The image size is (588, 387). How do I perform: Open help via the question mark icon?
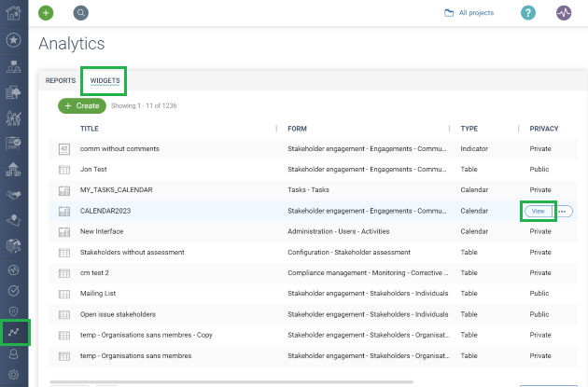[x=528, y=13]
